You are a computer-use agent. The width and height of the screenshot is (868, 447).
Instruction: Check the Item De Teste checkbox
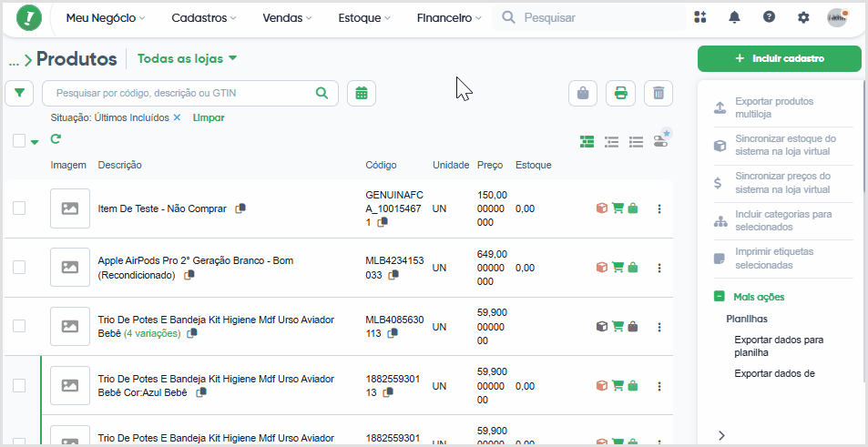19,208
